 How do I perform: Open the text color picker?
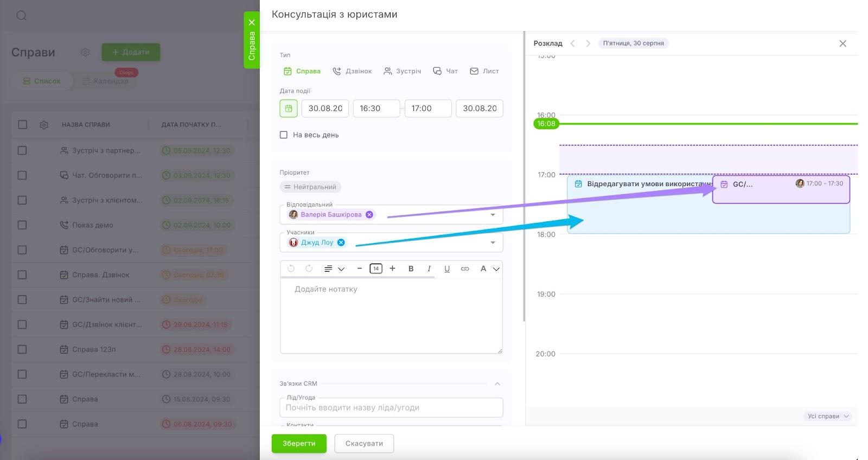point(488,269)
